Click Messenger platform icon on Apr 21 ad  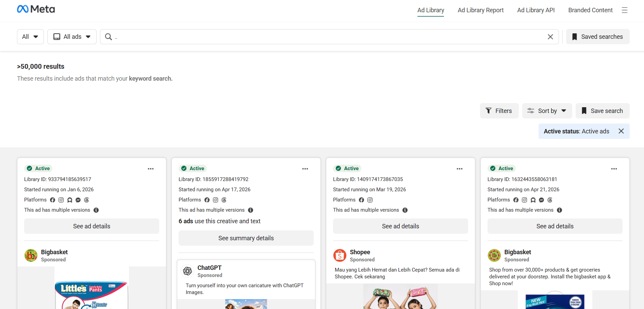[x=542, y=200]
